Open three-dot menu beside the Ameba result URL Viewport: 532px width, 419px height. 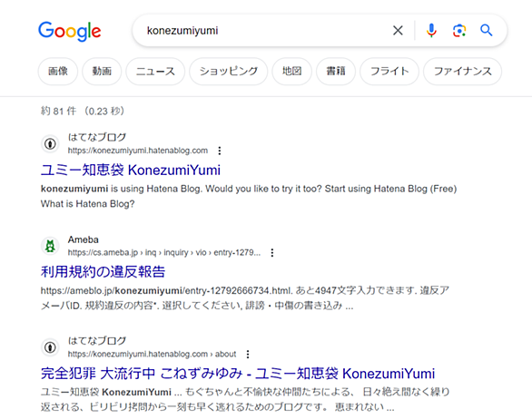pyautogui.click(x=272, y=252)
